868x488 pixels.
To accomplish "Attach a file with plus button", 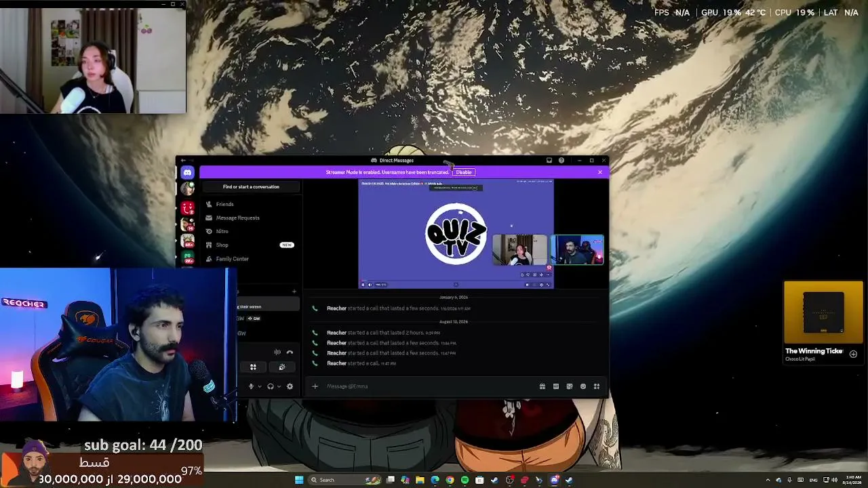I will [315, 386].
